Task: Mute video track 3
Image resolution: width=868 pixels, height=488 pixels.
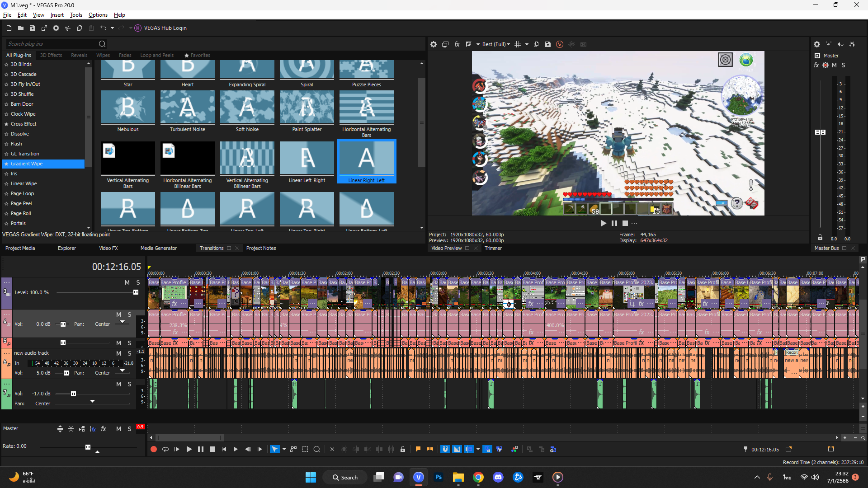Action: [127, 282]
